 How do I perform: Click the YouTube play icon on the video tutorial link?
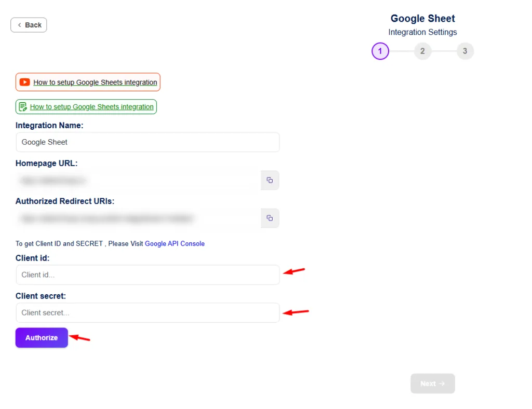(24, 82)
